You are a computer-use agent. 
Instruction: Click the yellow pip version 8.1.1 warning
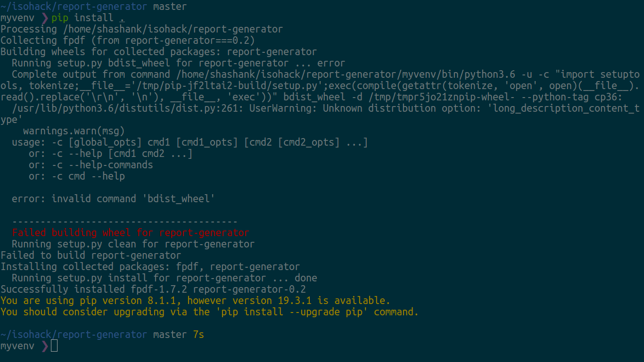[x=196, y=301]
